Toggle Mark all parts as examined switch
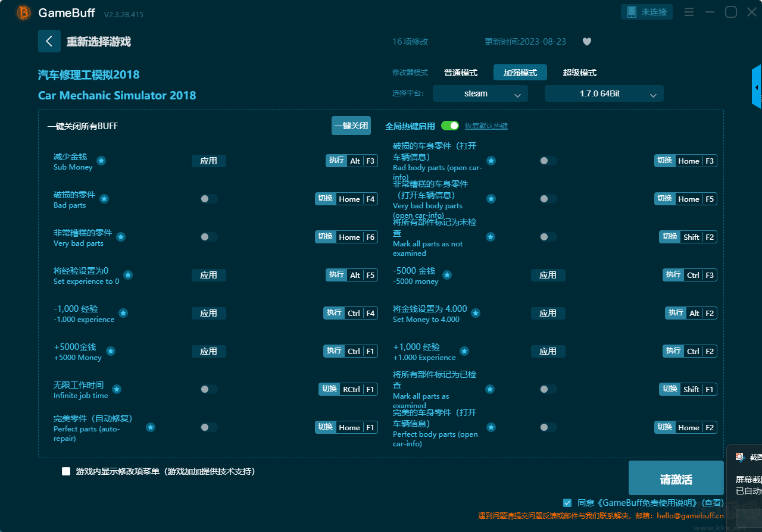Viewport: 762px width, 532px height. point(548,389)
